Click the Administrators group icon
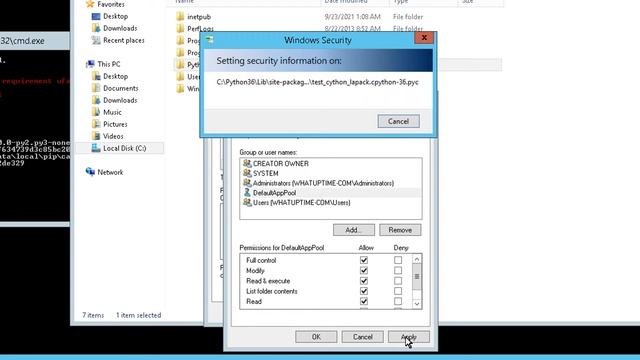The image size is (640, 360). tap(247, 183)
